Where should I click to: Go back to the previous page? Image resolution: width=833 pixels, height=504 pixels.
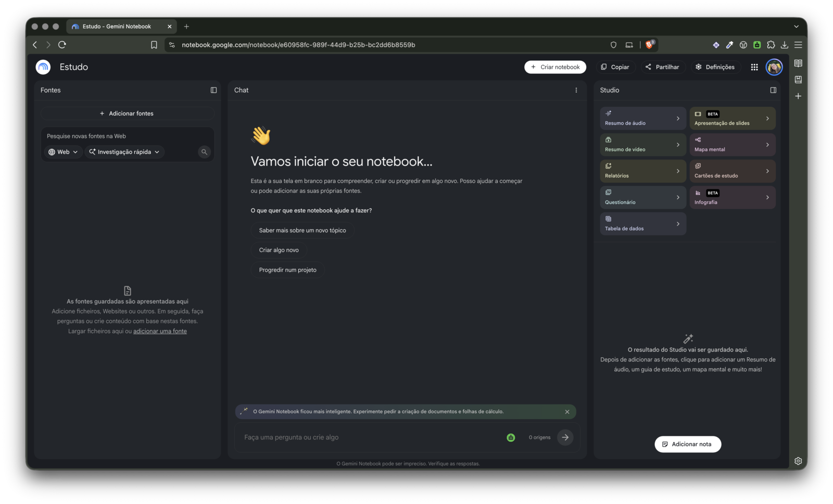point(35,45)
